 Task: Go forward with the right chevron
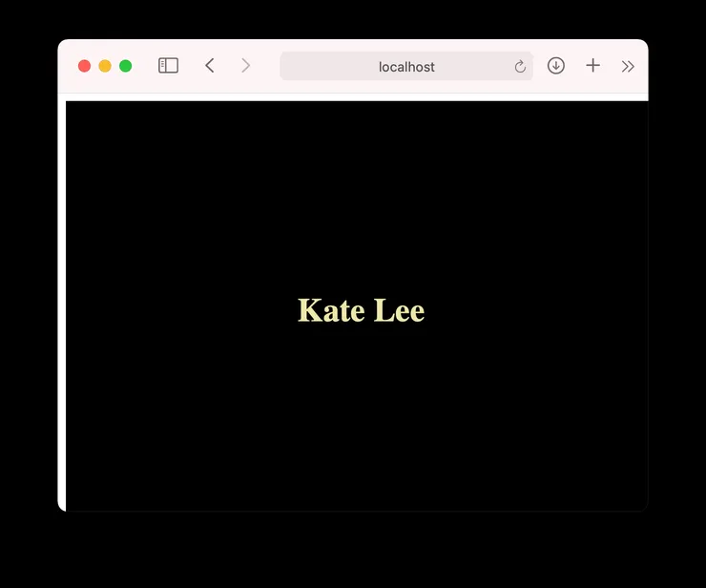[x=246, y=66]
